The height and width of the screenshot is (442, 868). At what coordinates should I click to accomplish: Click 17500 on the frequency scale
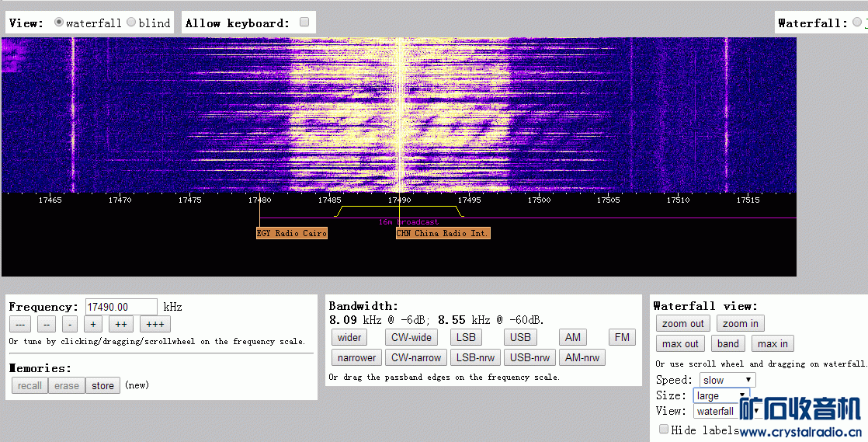click(539, 200)
